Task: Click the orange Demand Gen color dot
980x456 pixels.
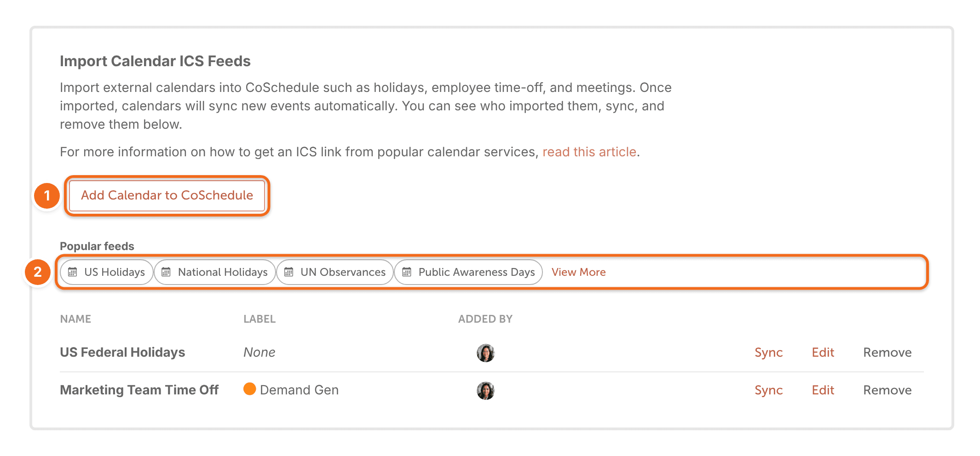Action: tap(249, 389)
